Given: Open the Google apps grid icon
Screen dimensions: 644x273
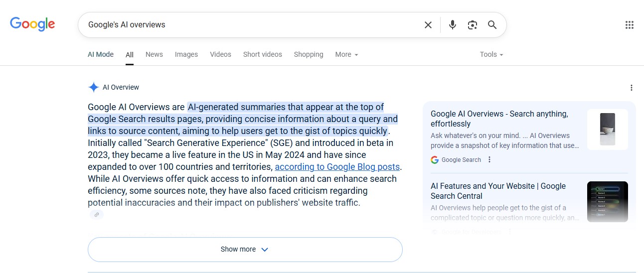Looking at the screenshot, I should click(630, 25).
